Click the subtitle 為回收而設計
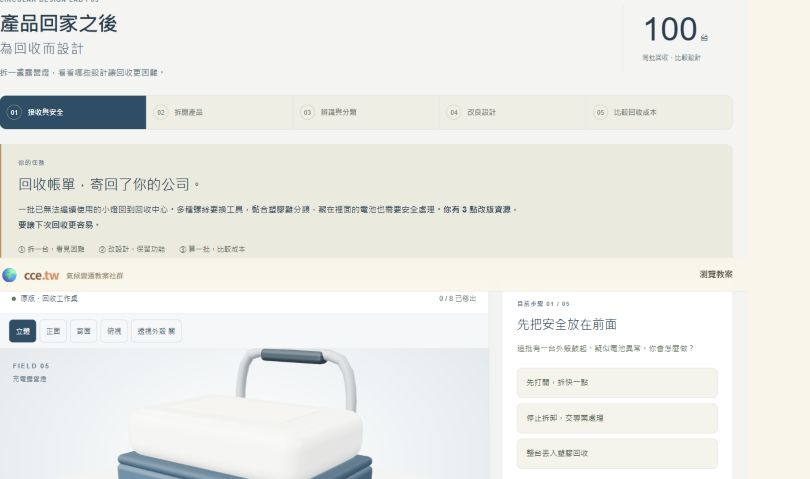This screenshot has width=810, height=479. [42, 49]
